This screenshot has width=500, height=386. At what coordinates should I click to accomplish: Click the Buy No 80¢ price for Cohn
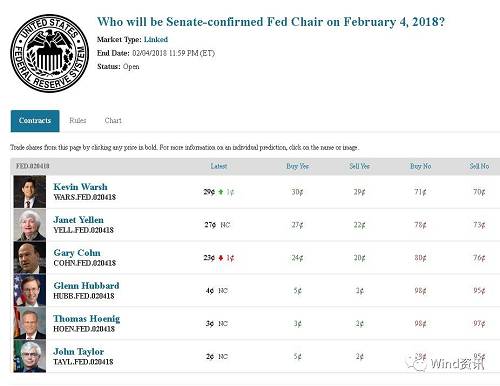coord(420,258)
